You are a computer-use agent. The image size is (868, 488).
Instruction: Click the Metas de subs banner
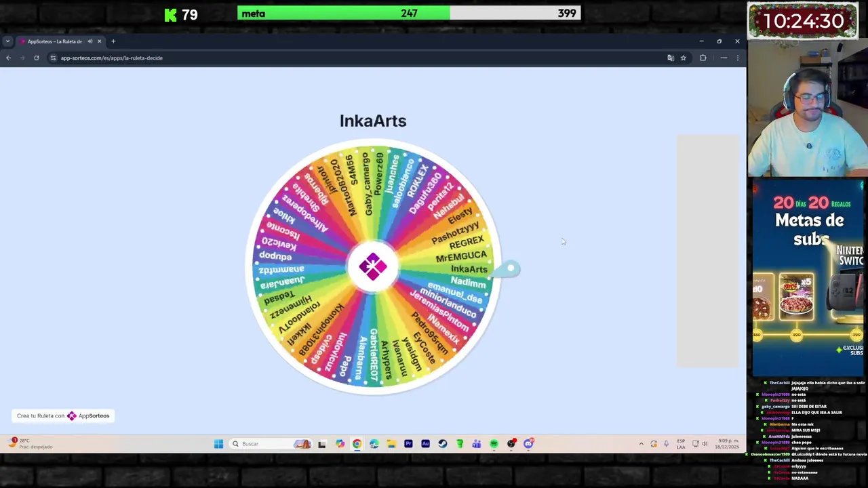coord(809,277)
